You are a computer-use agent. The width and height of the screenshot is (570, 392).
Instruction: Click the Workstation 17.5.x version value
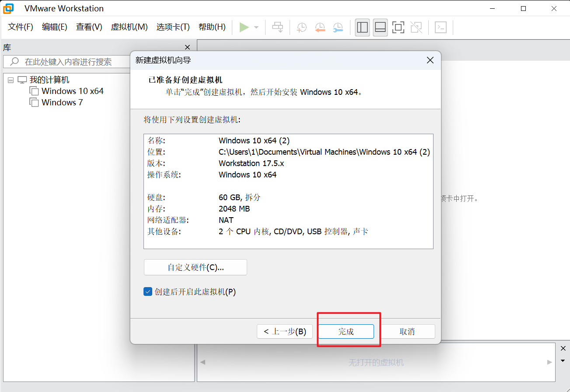tap(252, 163)
